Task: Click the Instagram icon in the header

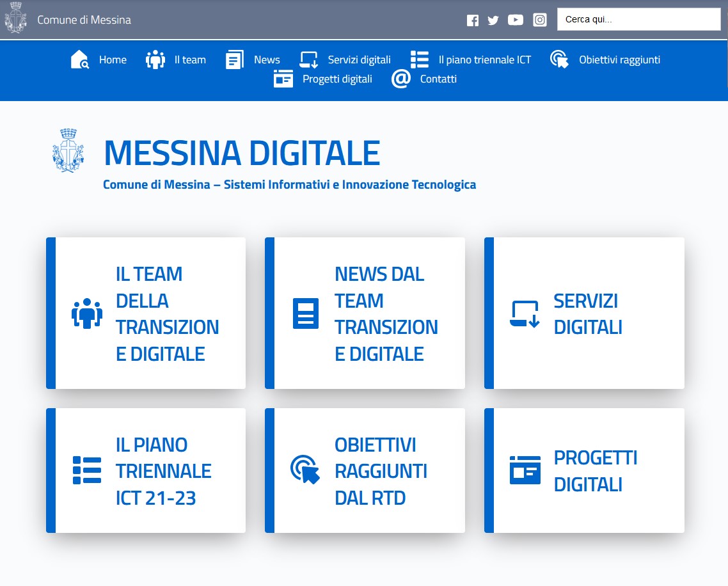Action: point(539,19)
